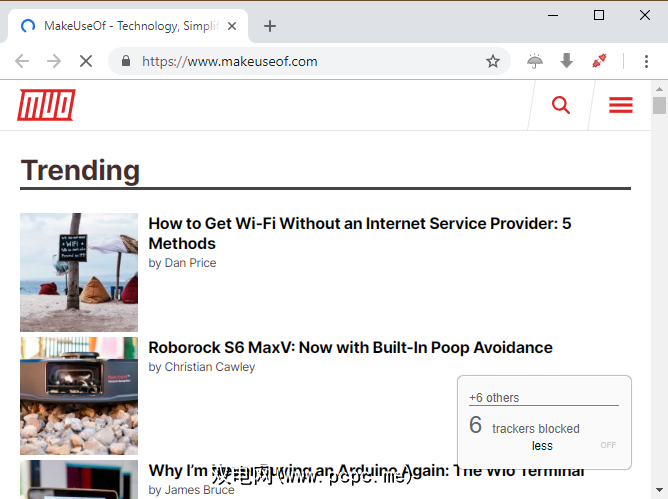Close the MakeUseOf tab
The height and width of the screenshot is (499, 668).
[232, 26]
